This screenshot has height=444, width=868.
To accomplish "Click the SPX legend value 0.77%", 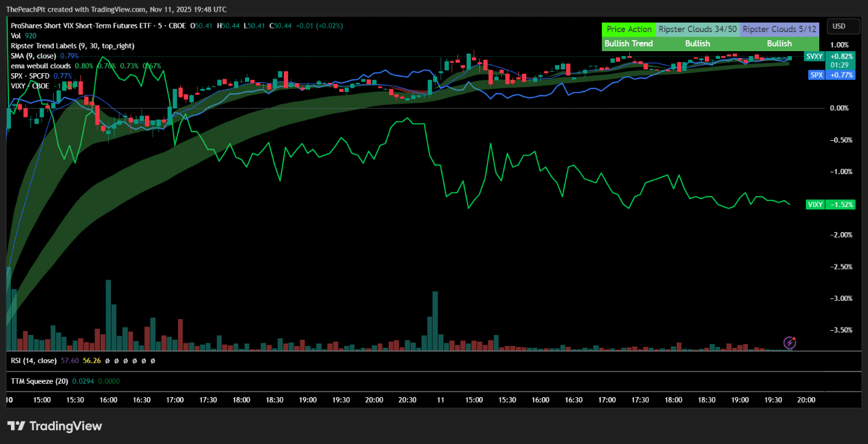I will pos(63,76).
